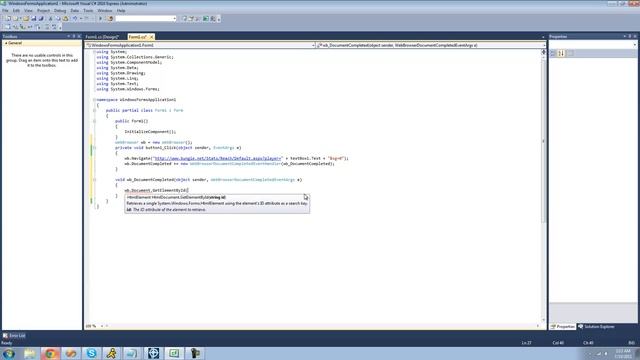640x360 pixels.
Task: Start debugging with the green play icon
Action: (100, 19)
